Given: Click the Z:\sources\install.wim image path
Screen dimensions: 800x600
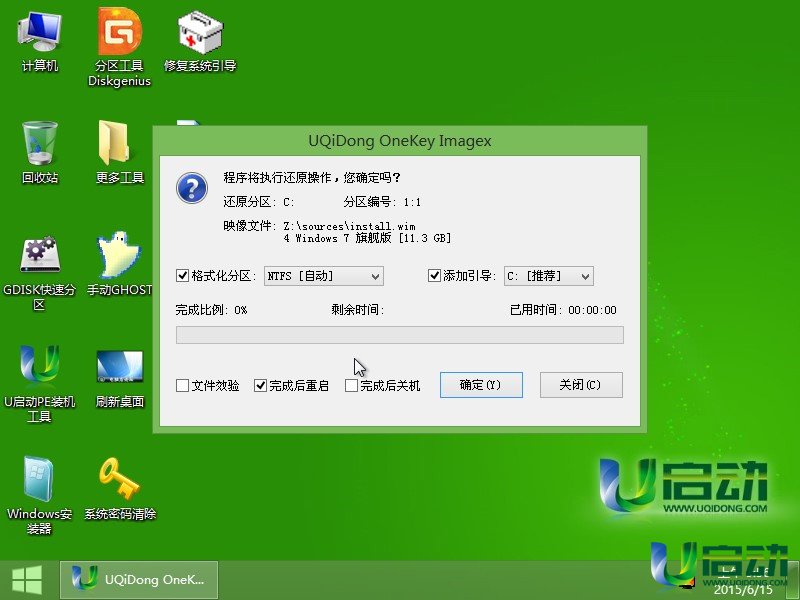Looking at the screenshot, I should pos(349,226).
